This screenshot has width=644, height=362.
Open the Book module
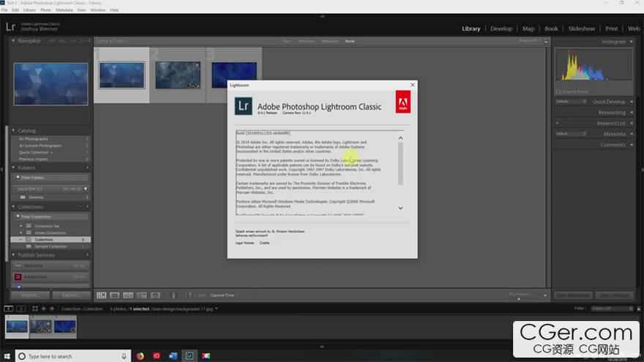551,29
